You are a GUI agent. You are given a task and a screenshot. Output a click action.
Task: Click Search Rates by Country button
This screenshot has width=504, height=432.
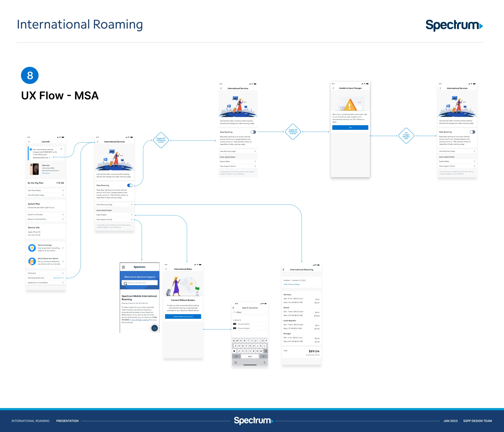(x=183, y=317)
